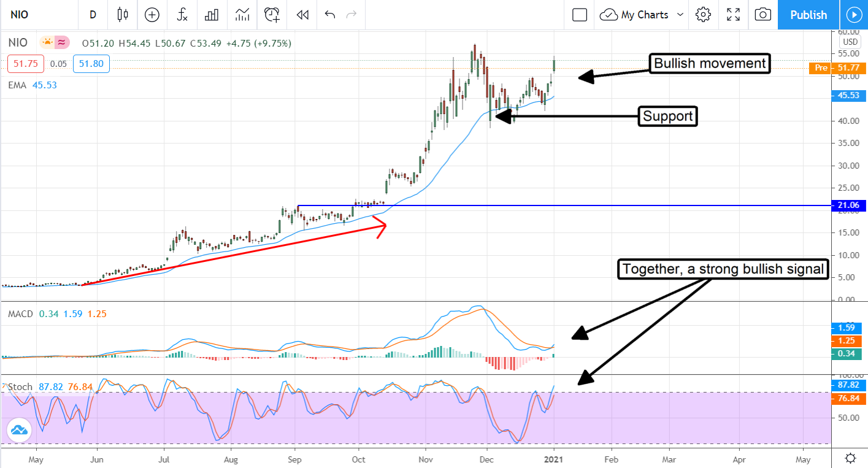Click the 2021 label on time axis
The height and width of the screenshot is (468, 868).
pos(554,459)
